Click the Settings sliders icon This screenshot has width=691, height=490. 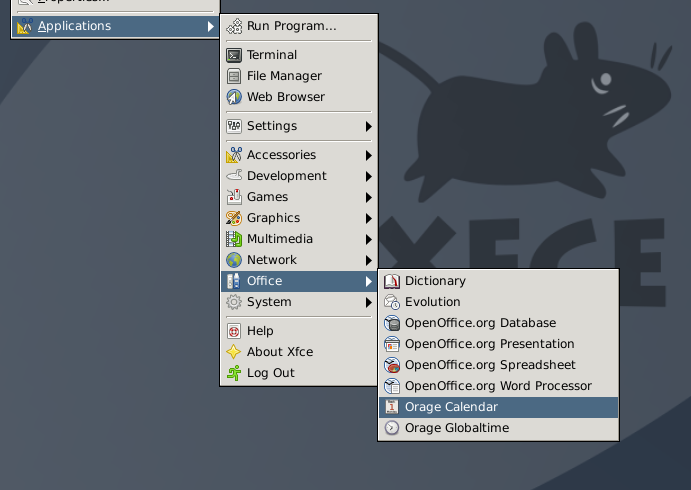234,126
